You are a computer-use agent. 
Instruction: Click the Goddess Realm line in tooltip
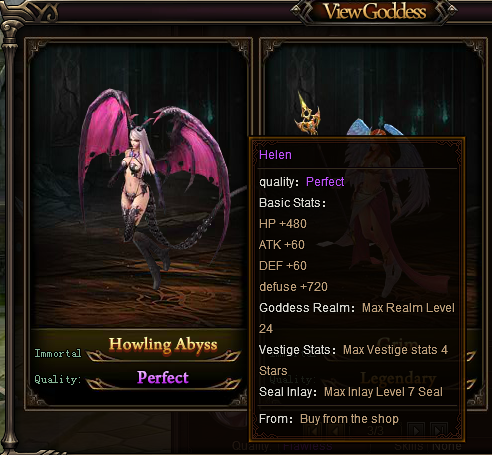pos(357,318)
